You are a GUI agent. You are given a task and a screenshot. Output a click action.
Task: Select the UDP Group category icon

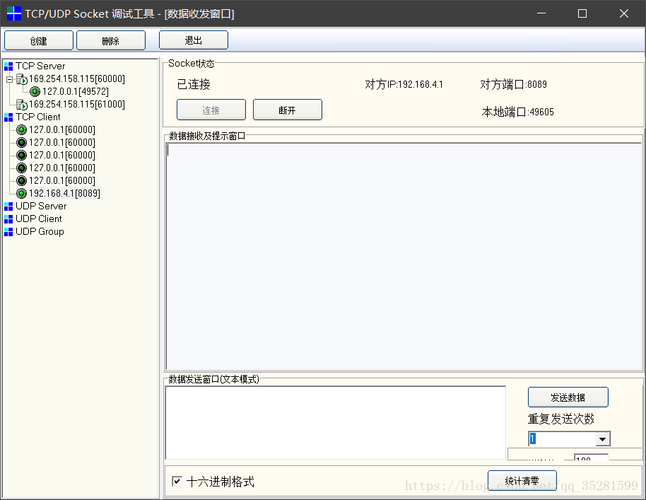(8, 232)
